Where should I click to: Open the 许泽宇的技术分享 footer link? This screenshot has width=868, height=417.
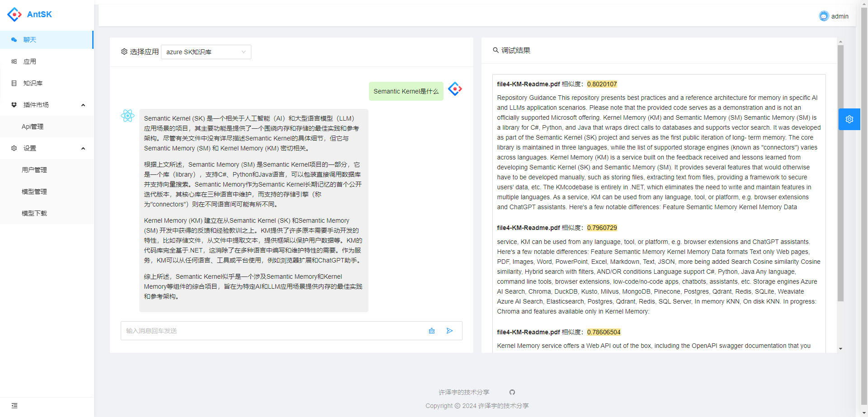tap(464, 392)
